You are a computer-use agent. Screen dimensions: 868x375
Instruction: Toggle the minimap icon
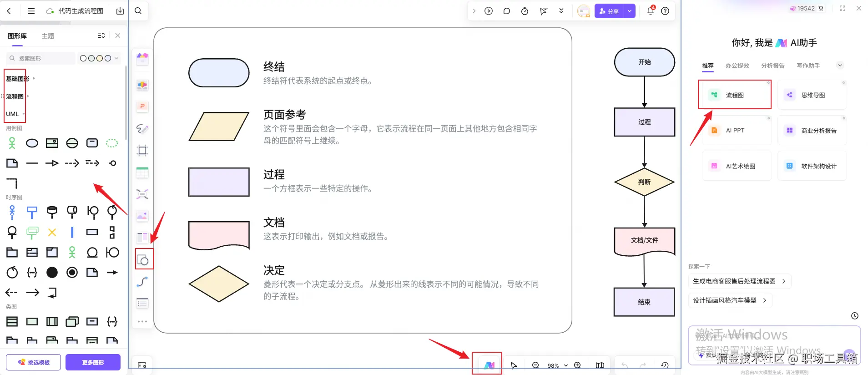pyautogui.click(x=600, y=365)
